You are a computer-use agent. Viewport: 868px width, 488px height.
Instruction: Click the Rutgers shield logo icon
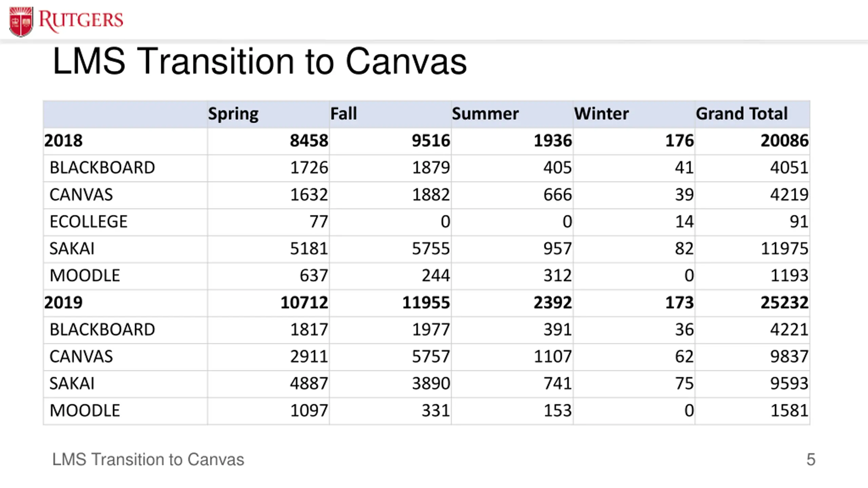21,22
